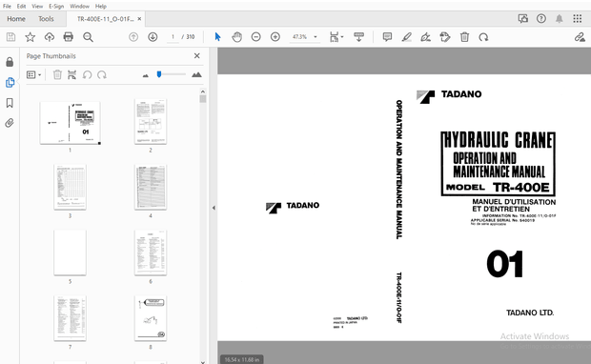591x364 pixels.
Task: Toggle the Page Thumbnails sidebar icon
Action: (10, 83)
